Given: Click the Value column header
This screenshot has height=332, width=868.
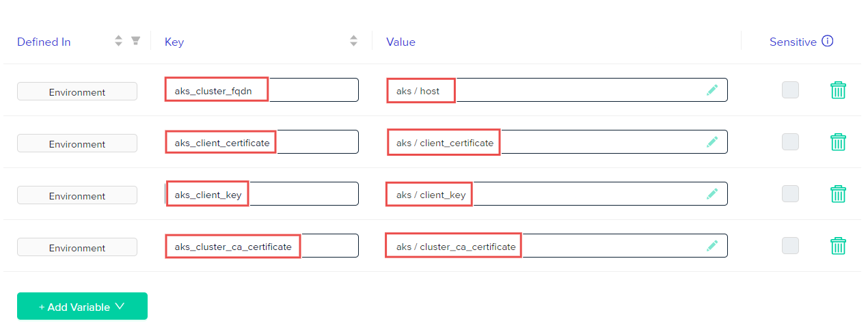Looking at the screenshot, I should [401, 42].
